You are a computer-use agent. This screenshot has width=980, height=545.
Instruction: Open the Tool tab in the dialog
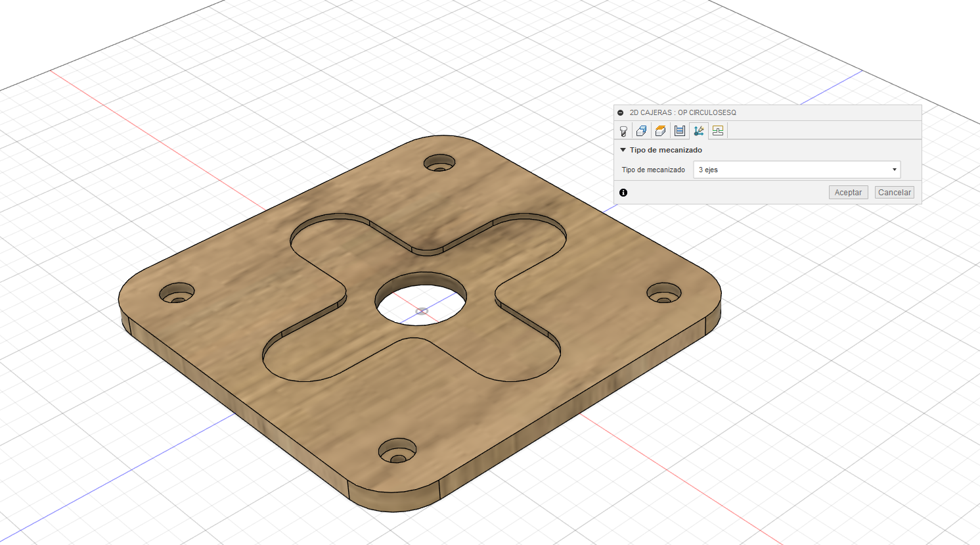coord(623,131)
